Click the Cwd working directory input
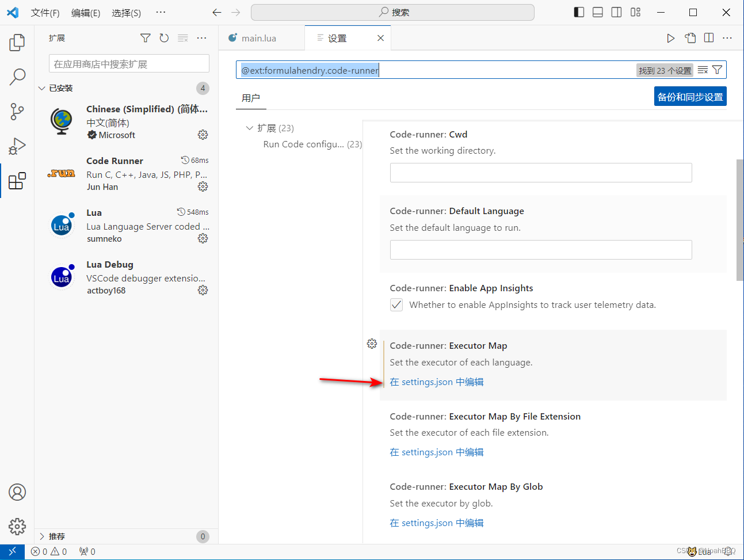 click(541, 173)
